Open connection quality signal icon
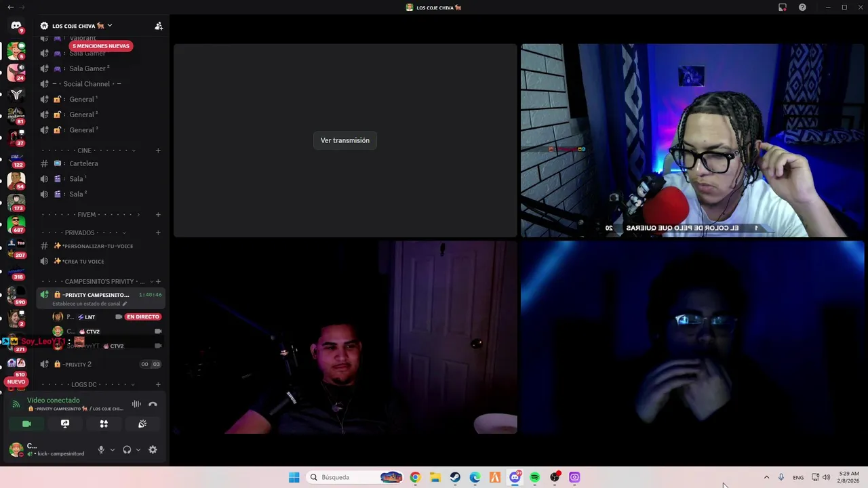The image size is (868, 488). [x=16, y=404]
